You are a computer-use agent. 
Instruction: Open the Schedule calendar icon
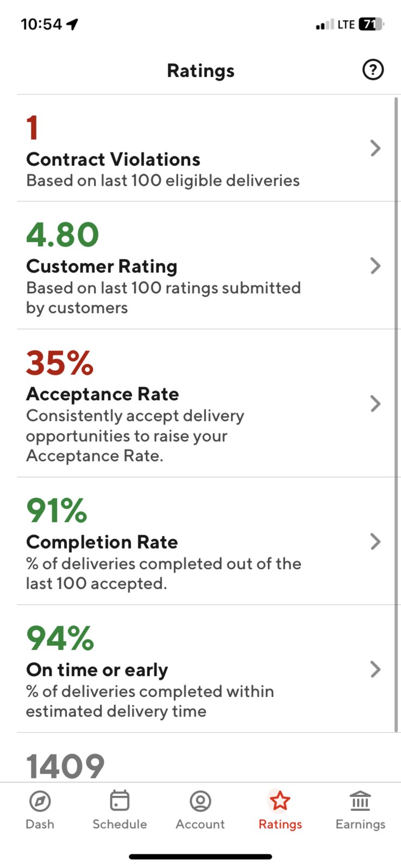tap(120, 800)
